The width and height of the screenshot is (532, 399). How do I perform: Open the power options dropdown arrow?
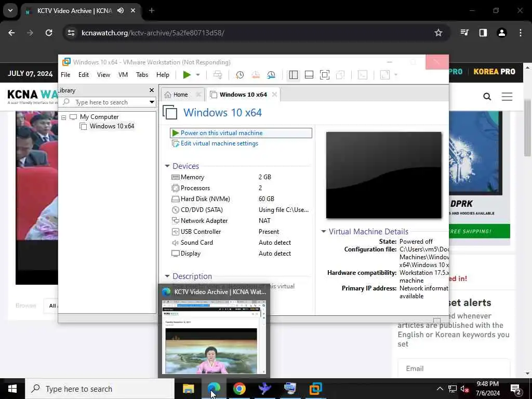(198, 75)
